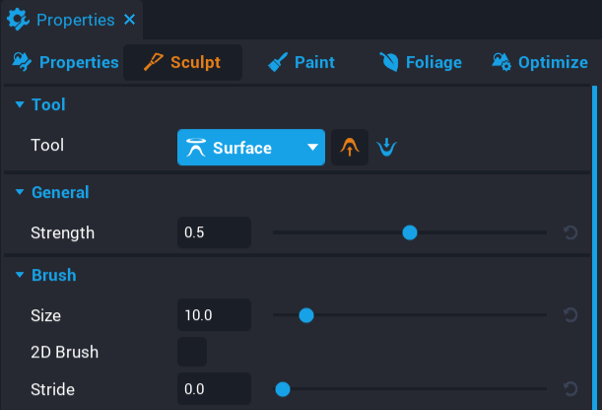Click the Properties panel gear icon
This screenshot has height=410, width=602.
click(18, 19)
